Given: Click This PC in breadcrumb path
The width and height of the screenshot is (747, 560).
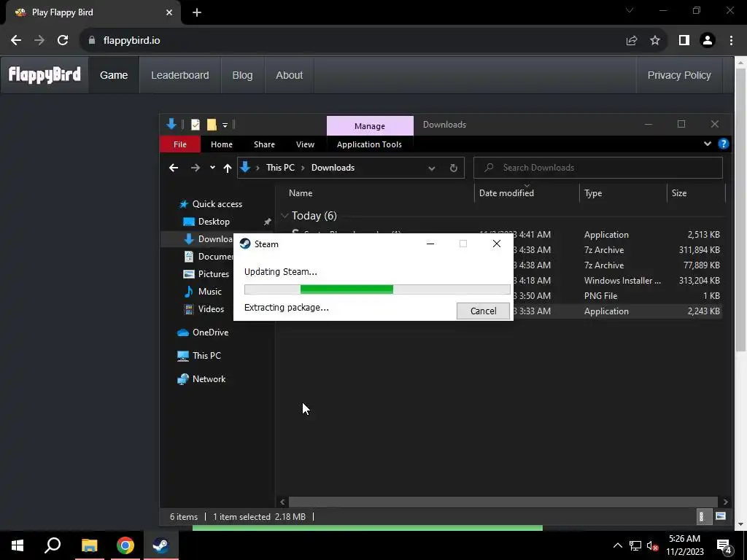Looking at the screenshot, I should pyautogui.click(x=280, y=168).
